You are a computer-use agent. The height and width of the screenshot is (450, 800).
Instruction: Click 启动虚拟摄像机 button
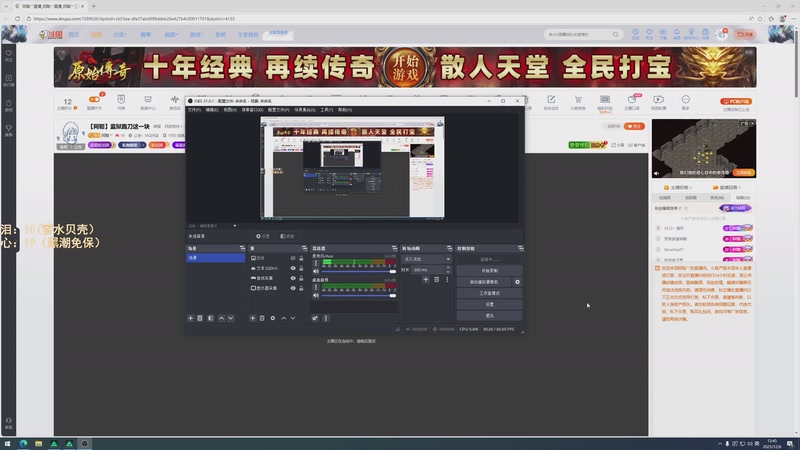[484, 282]
